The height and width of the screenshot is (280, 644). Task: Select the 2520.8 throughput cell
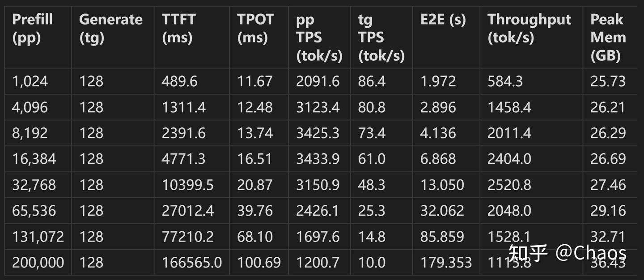tap(509, 185)
